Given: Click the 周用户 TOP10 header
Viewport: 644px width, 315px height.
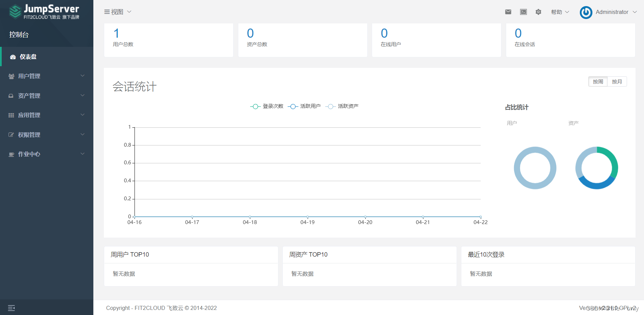Looking at the screenshot, I should coord(130,255).
